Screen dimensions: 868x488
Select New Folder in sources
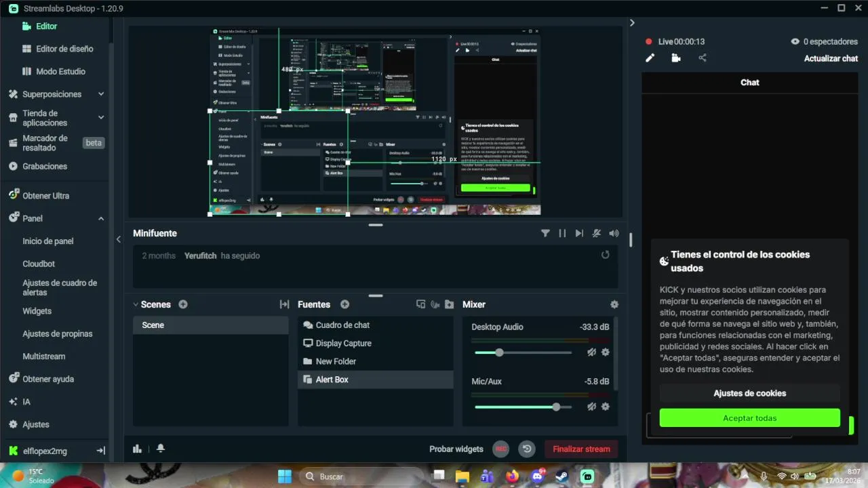[376, 361]
